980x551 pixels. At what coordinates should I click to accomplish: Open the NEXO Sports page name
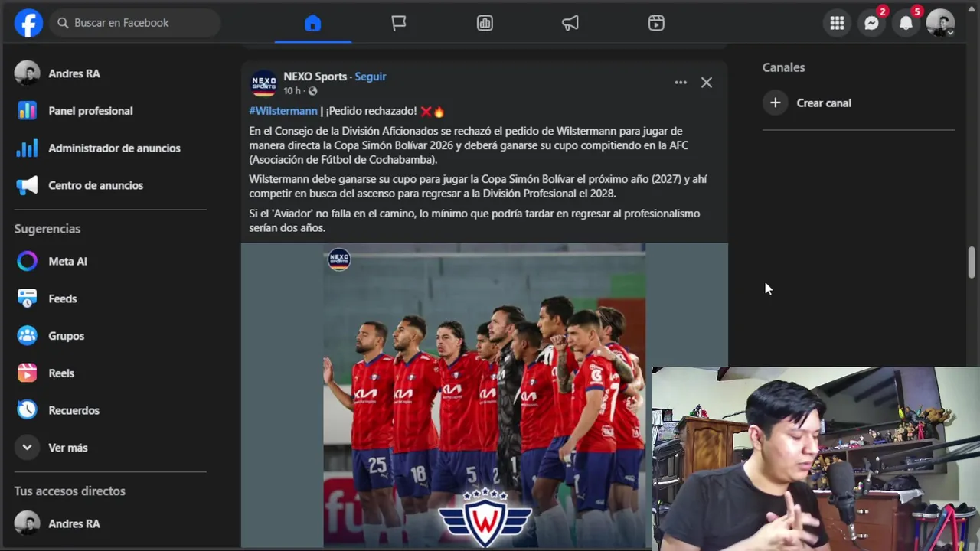(315, 77)
